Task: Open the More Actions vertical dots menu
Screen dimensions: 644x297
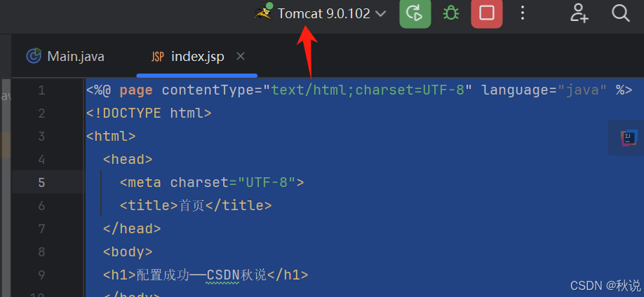Action: point(523,13)
